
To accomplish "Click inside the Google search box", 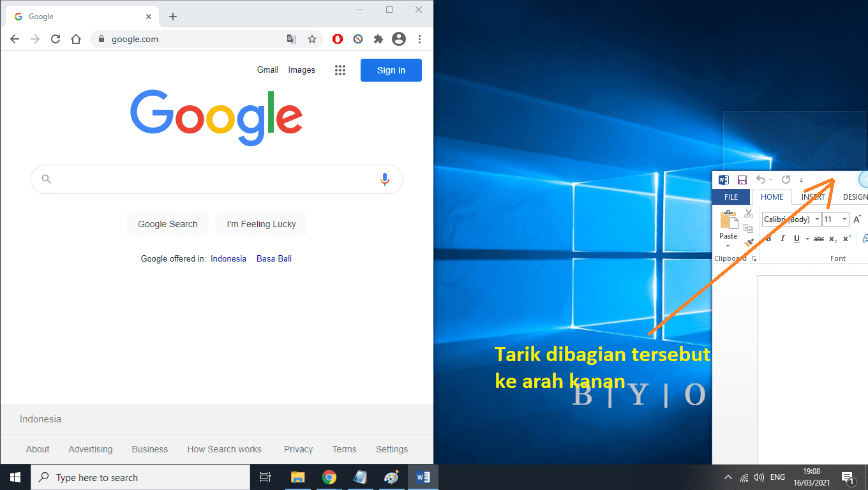I will click(x=217, y=179).
